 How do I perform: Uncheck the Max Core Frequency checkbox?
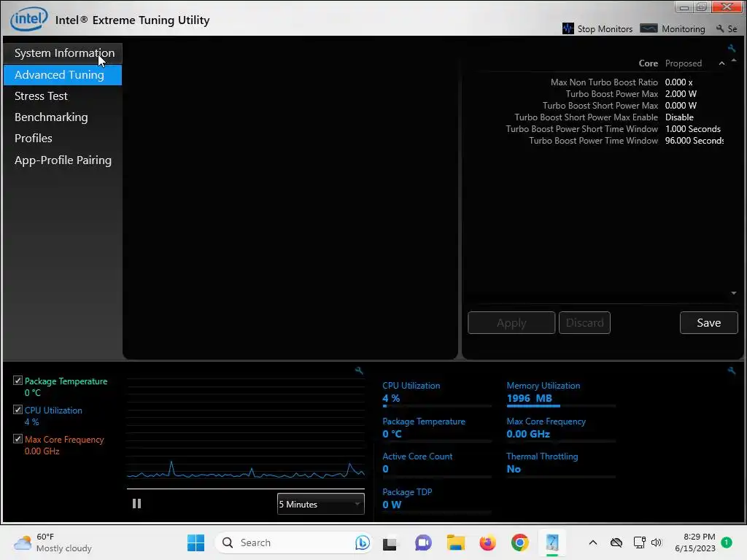[x=18, y=438]
